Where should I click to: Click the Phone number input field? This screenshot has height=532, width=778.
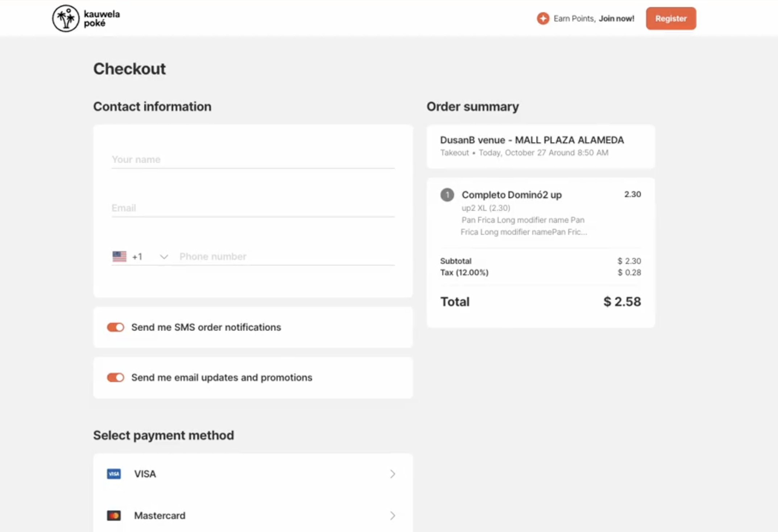[x=286, y=257]
